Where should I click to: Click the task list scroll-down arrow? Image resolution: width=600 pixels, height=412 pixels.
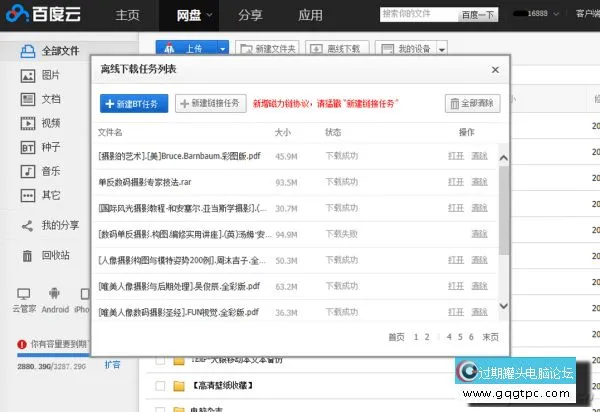[504, 306]
